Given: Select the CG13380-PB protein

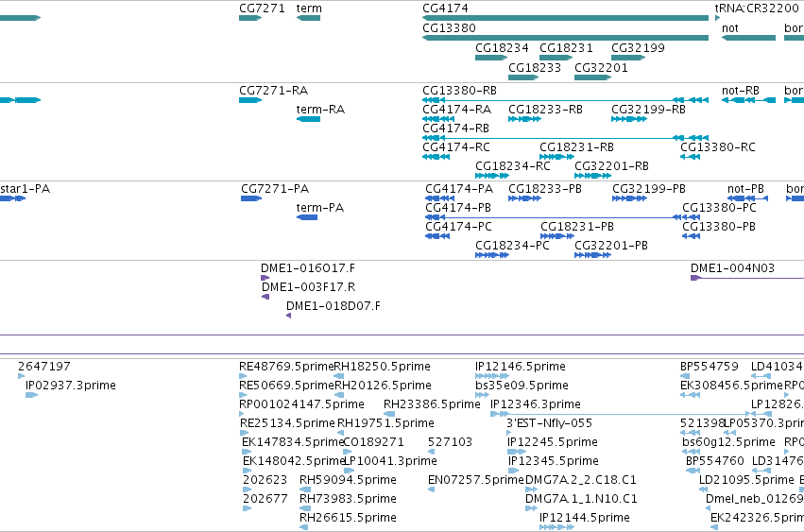Looking at the screenshot, I should click(692, 236).
